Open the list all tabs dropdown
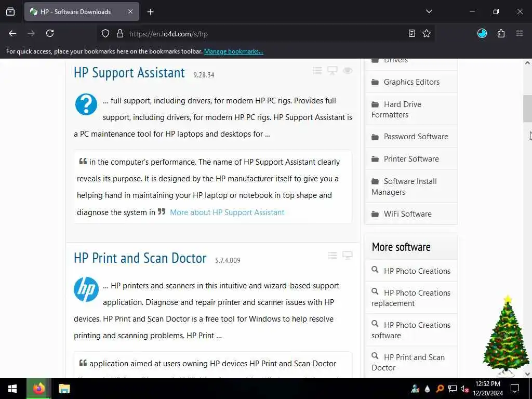532x399 pixels. pos(429,11)
